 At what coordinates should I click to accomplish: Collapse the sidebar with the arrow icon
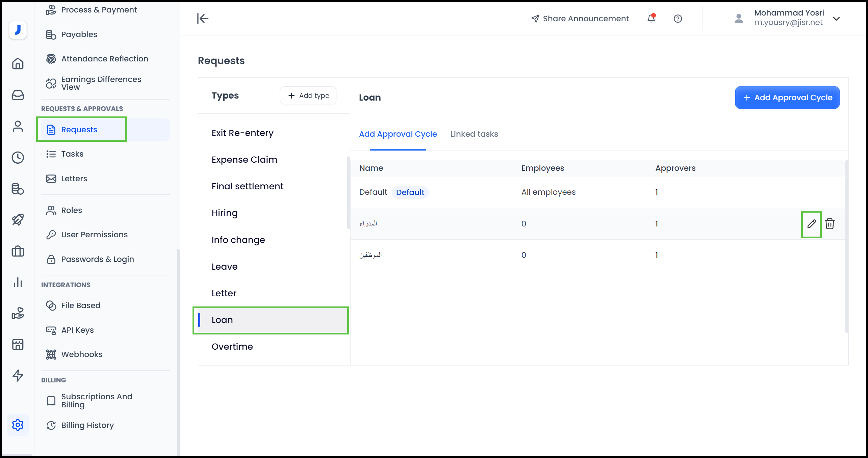(x=203, y=19)
